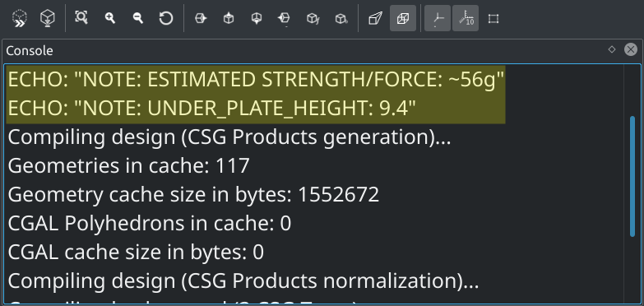Screen dimensions: 644x306
Task: Zoom out using the magnifier minus icon
Action: [138, 18]
